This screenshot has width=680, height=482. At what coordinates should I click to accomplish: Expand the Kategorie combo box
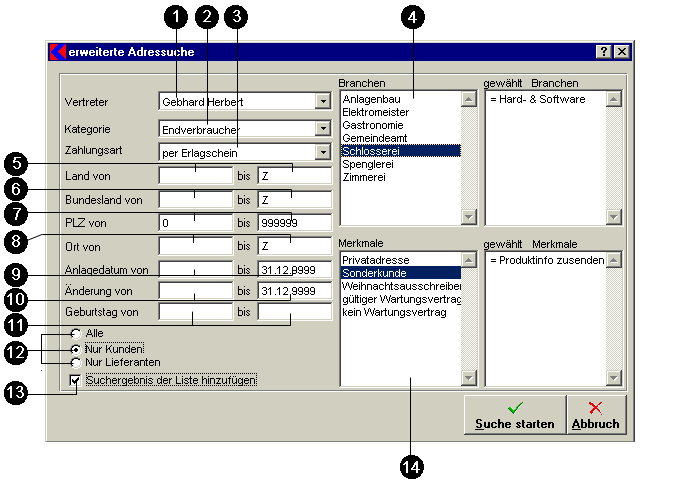pos(321,128)
